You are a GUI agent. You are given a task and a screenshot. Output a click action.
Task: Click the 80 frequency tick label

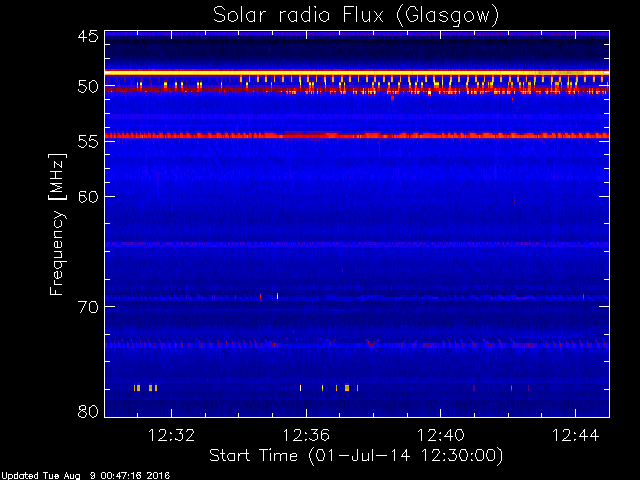coord(88,411)
